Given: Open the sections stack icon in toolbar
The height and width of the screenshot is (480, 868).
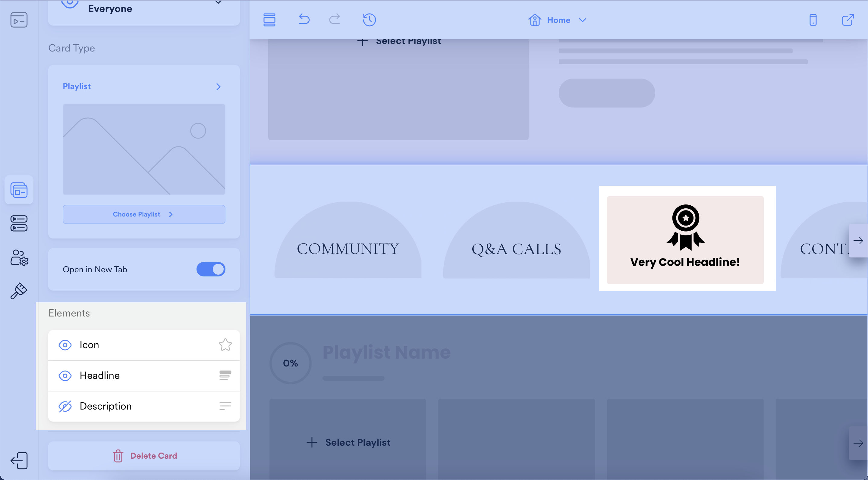Looking at the screenshot, I should click(269, 20).
